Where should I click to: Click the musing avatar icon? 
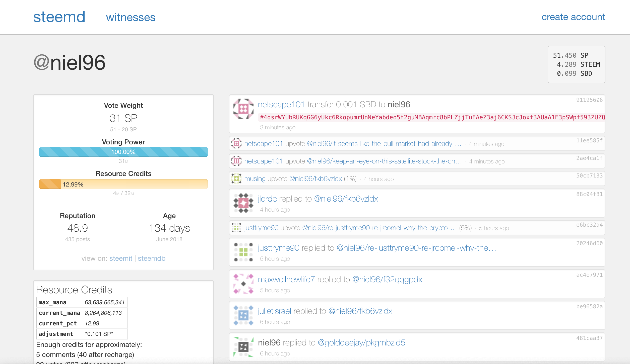(x=236, y=178)
